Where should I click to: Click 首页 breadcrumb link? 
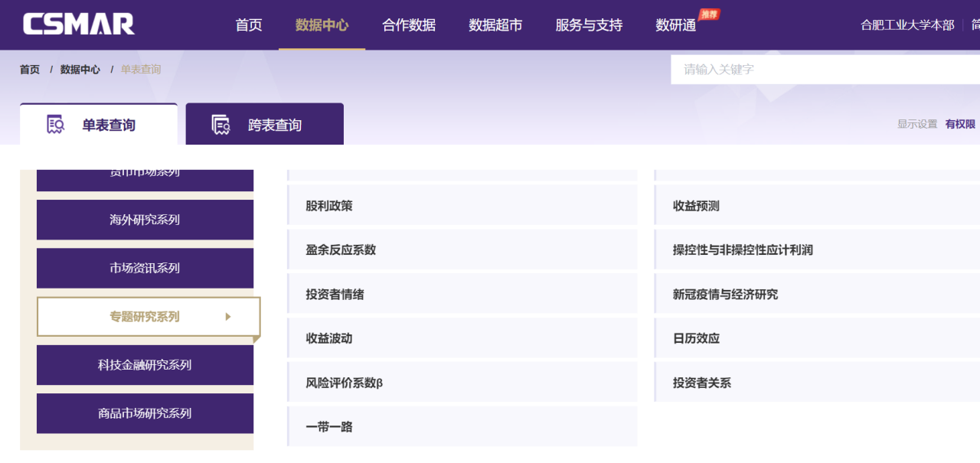pos(30,70)
